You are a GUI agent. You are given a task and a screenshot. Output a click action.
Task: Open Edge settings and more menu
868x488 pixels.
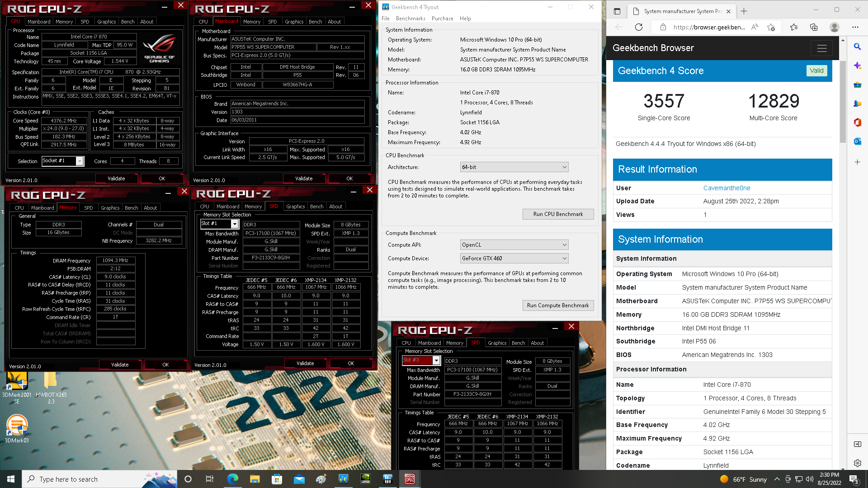855,27
